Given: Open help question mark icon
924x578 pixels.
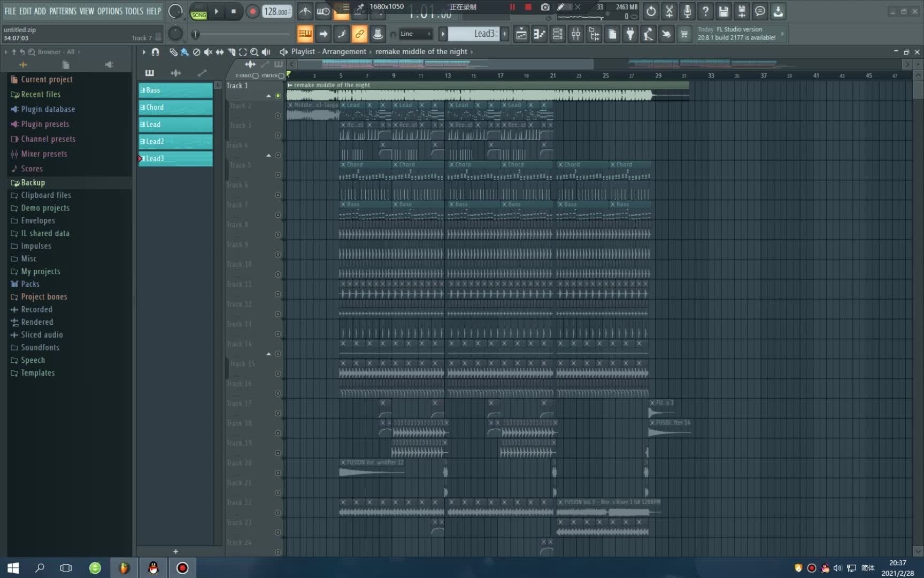Looking at the screenshot, I should click(705, 11).
